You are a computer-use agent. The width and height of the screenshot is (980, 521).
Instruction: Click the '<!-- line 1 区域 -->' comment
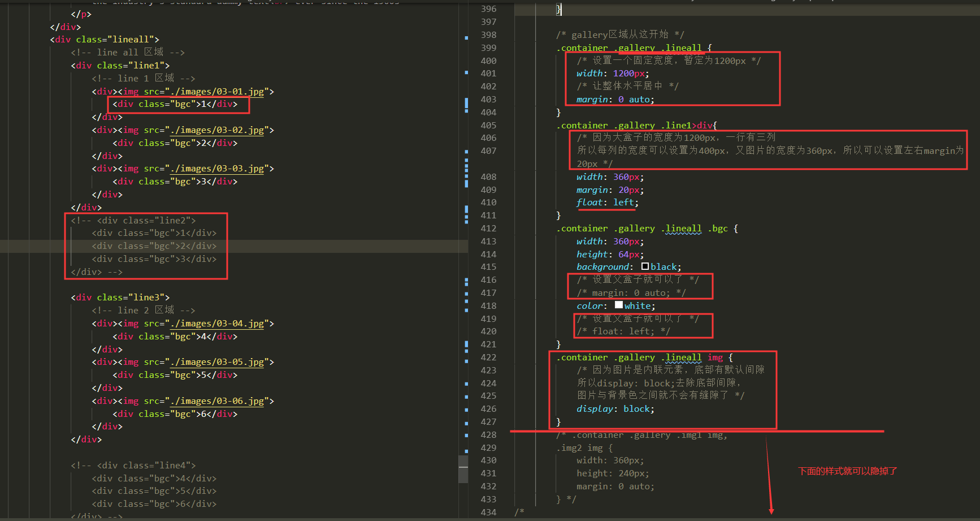pos(144,78)
